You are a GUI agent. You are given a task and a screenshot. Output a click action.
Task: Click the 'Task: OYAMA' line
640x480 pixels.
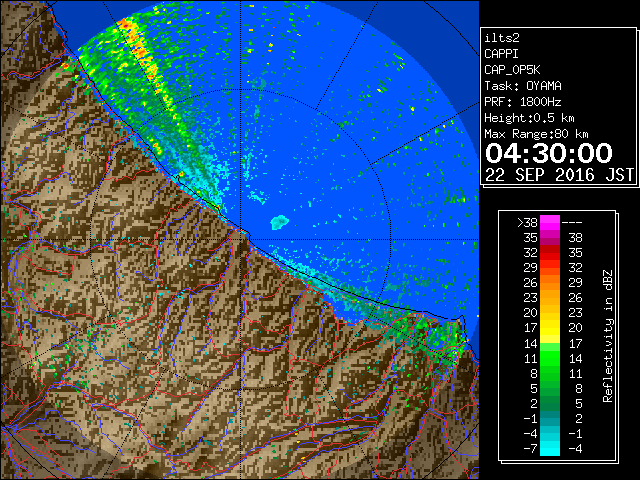(523, 86)
